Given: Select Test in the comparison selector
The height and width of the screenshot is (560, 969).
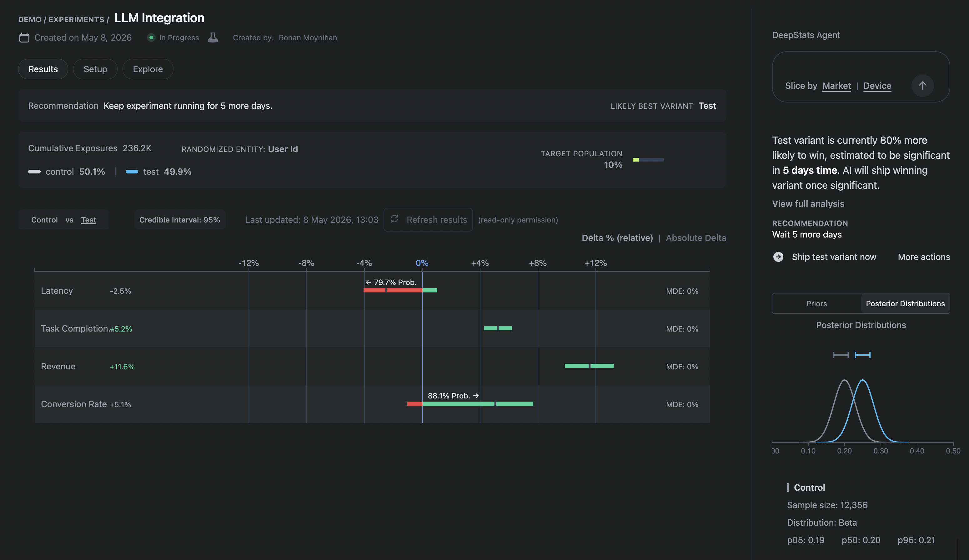Looking at the screenshot, I should (88, 220).
